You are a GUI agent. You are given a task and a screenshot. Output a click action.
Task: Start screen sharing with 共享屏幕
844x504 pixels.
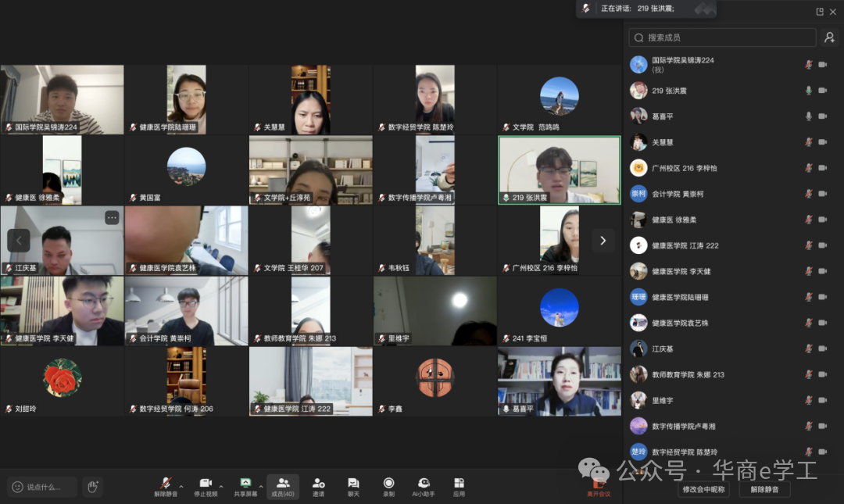[x=245, y=486]
